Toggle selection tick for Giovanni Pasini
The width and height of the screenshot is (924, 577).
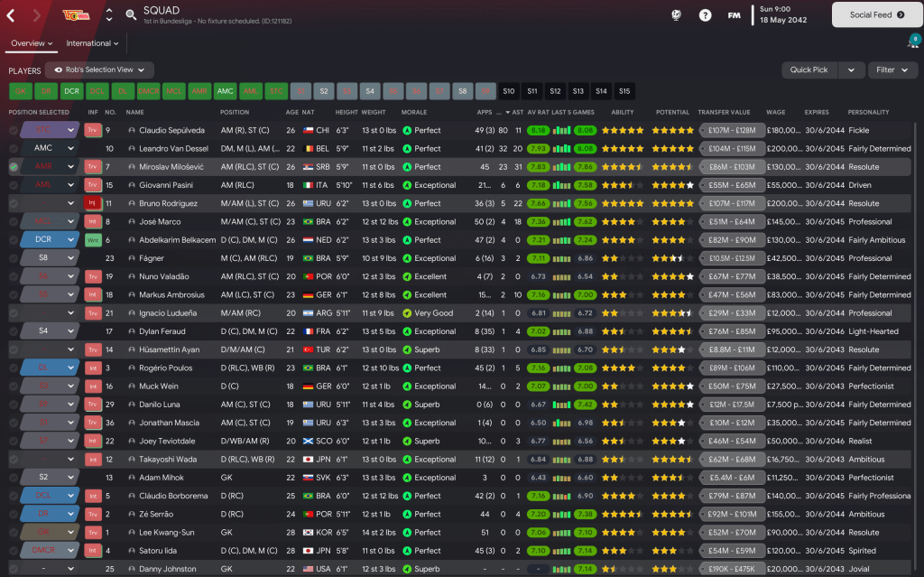coord(14,185)
